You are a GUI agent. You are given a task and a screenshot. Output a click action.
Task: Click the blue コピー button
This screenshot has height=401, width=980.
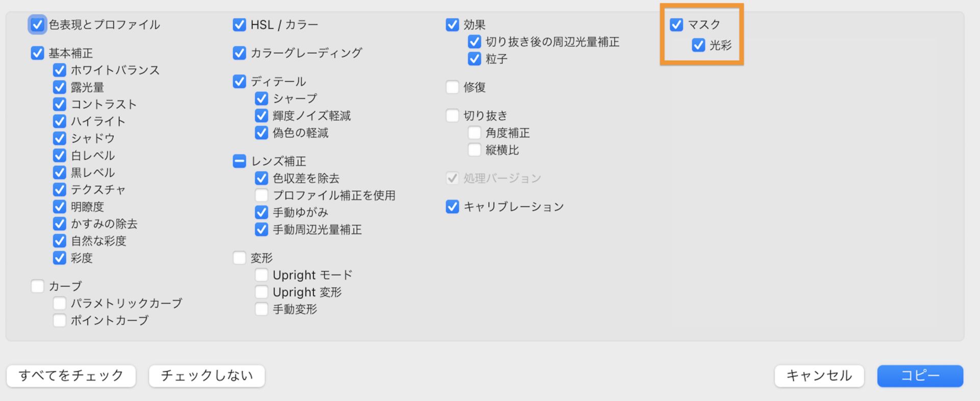(919, 376)
